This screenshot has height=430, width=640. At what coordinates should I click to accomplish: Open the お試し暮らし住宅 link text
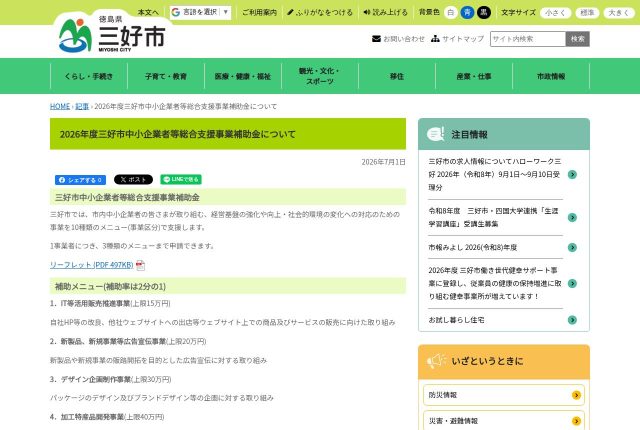pyautogui.click(x=456, y=320)
